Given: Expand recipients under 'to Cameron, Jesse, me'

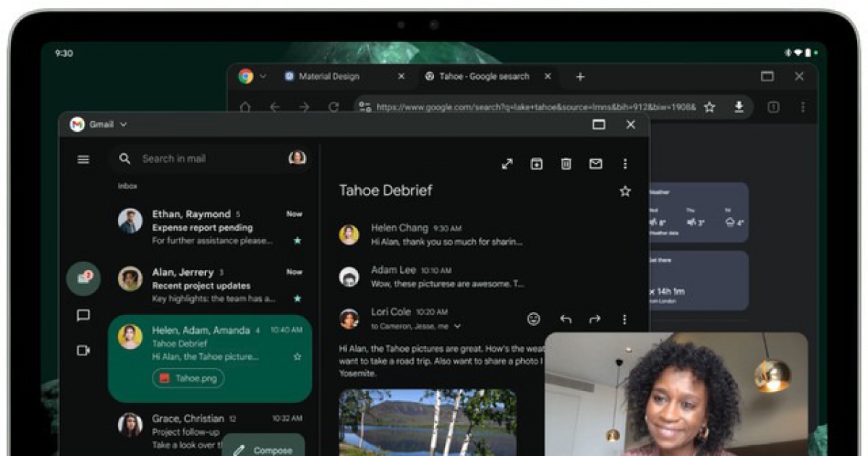Looking at the screenshot, I should coord(458,326).
